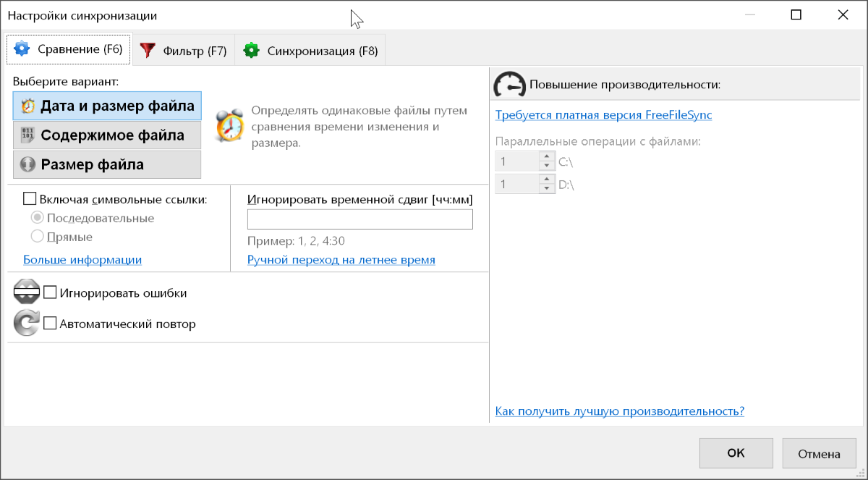Click the time shift input field
Screen dimensions: 868x480
click(360, 219)
